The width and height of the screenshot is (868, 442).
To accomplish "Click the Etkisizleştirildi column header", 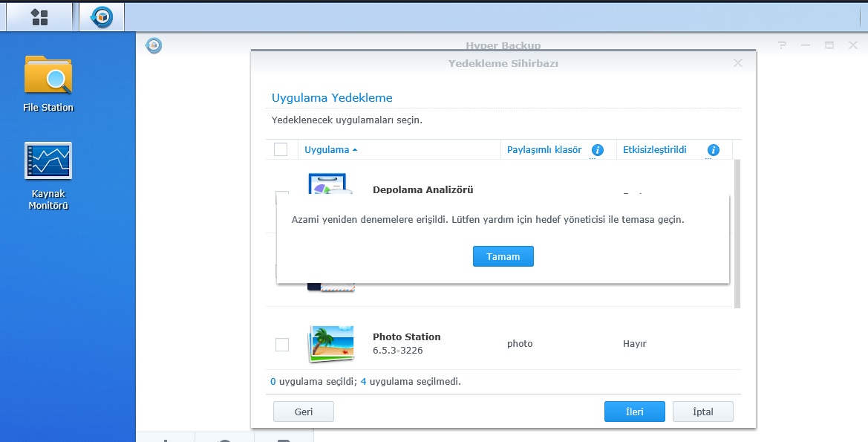I will coord(655,150).
